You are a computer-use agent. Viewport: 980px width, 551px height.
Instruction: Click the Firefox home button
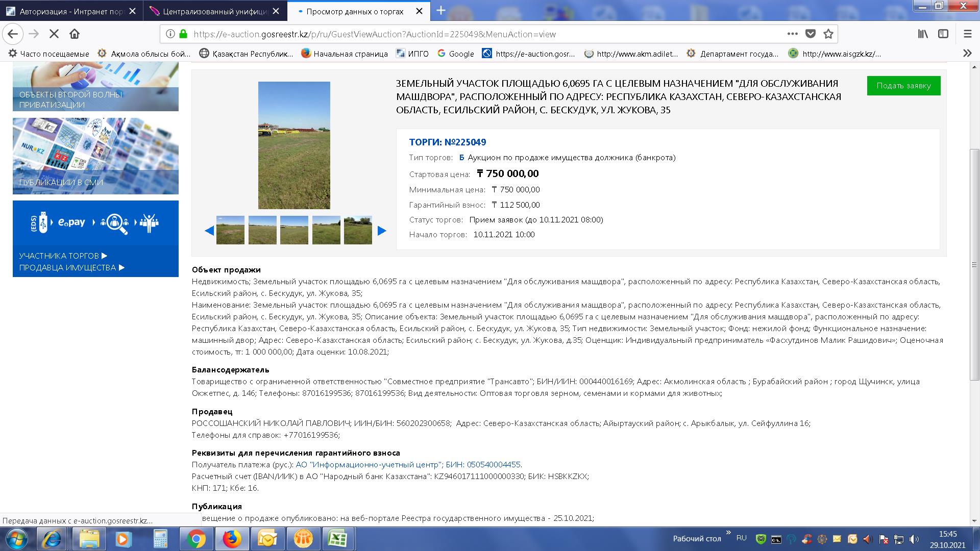(75, 34)
